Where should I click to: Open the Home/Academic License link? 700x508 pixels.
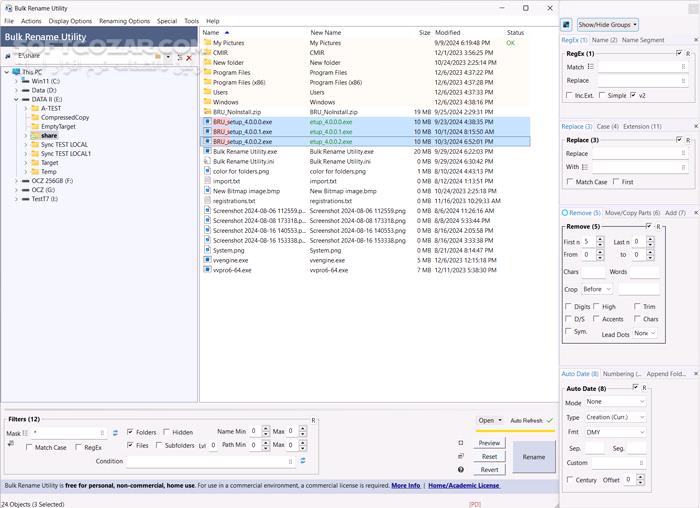coord(464,485)
